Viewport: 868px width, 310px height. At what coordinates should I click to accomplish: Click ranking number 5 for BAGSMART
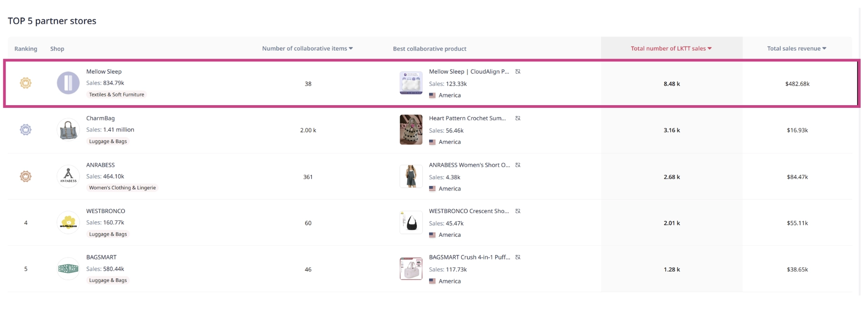point(26,269)
